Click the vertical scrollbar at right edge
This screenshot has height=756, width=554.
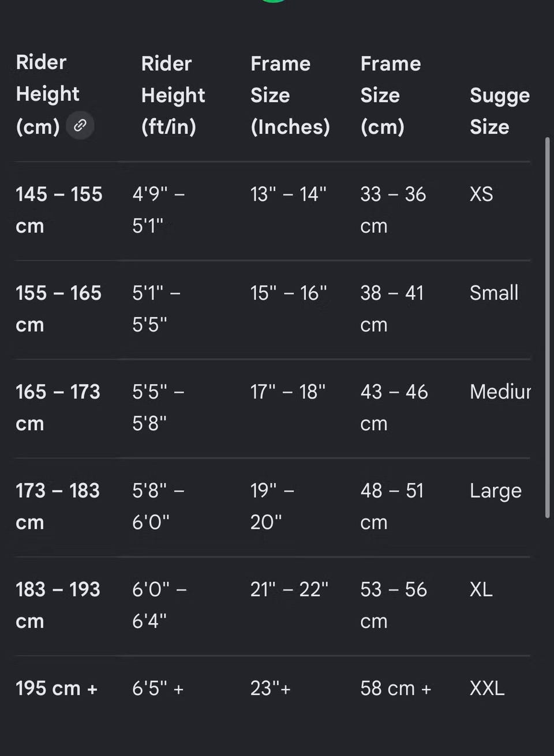click(x=547, y=328)
